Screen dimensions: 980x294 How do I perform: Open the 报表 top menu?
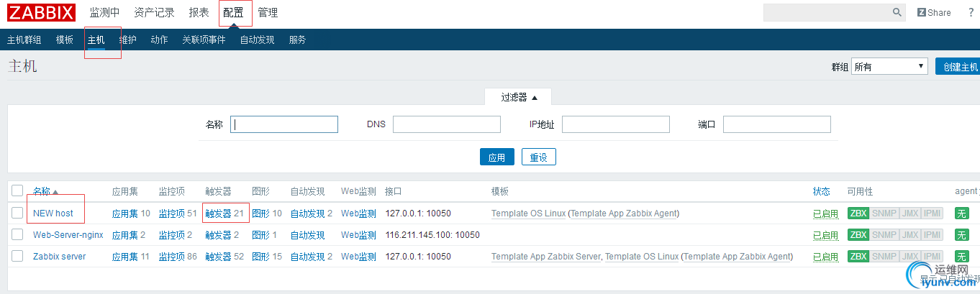click(199, 13)
